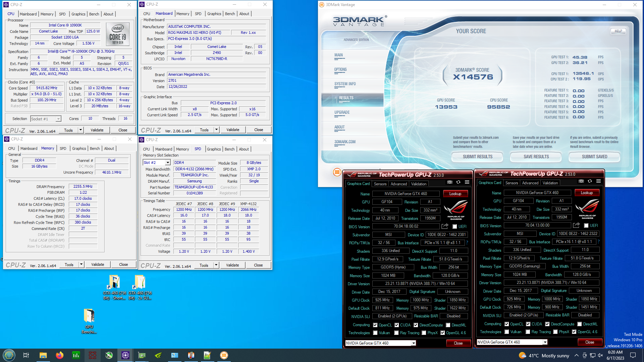Open Sensors tab in left GPU-Z
Screen dimensions: 644x362
click(x=380, y=184)
